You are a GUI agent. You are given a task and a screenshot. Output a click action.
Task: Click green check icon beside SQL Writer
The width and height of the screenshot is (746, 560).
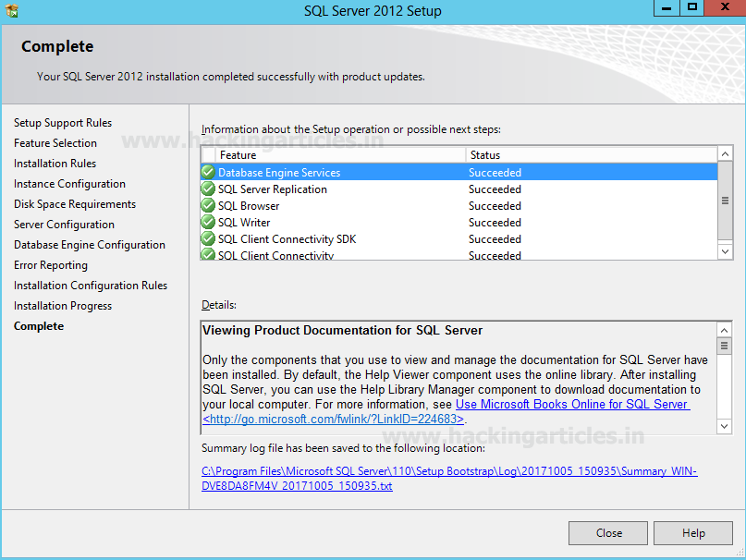[x=208, y=222]
